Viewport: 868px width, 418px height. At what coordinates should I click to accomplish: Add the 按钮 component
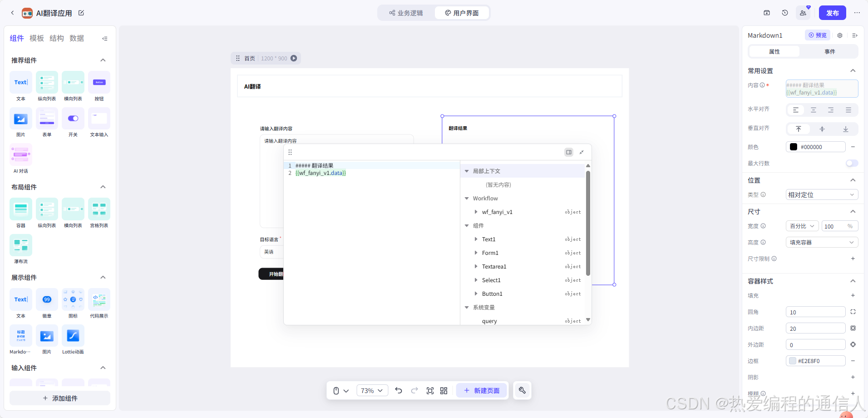coord(99,82)
